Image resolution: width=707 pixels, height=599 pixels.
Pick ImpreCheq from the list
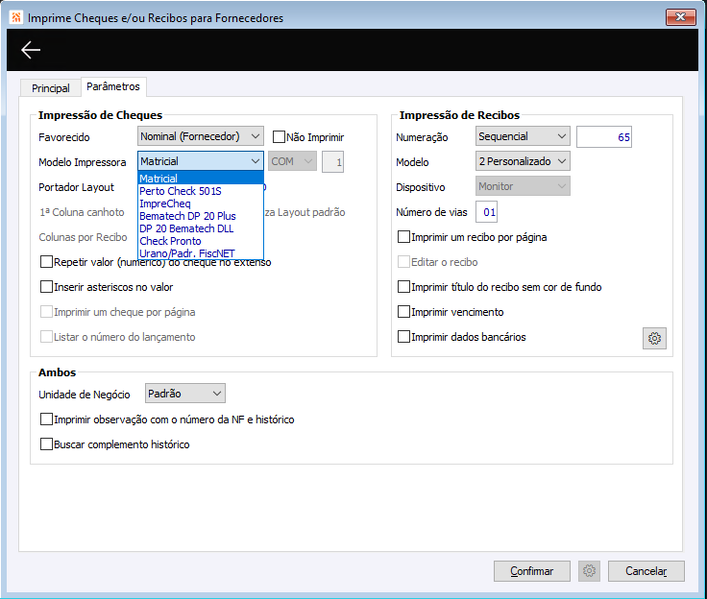(x=200, y=203)
